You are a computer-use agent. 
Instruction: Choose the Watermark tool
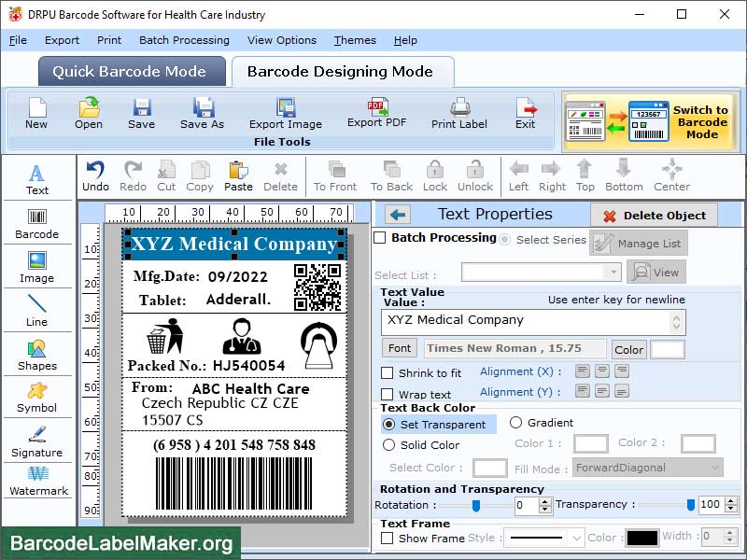(x=37, y=480)
